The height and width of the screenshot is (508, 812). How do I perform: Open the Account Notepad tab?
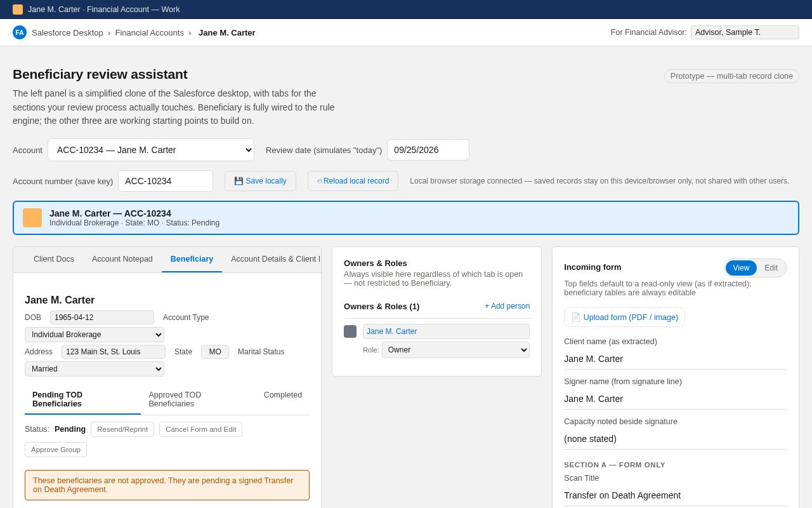click(x=122, y=259)
